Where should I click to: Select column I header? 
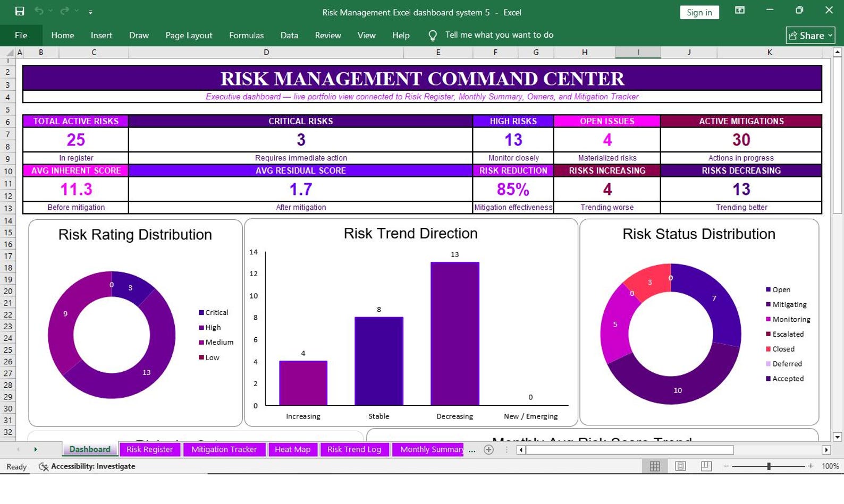pos(638,52)
